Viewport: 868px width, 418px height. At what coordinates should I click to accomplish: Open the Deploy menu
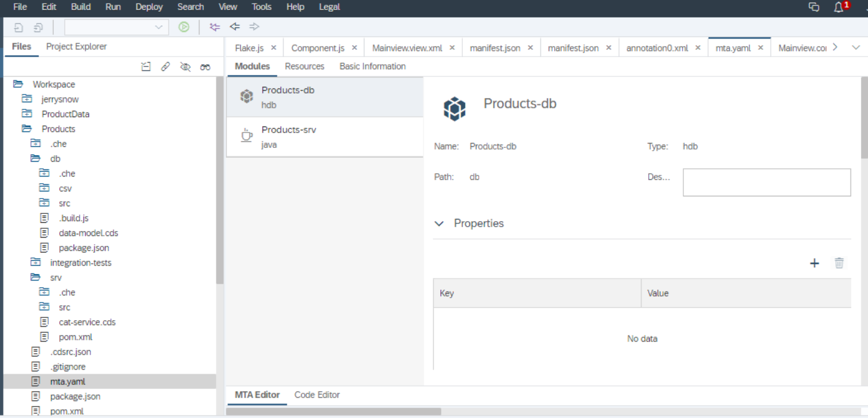coord(149,7)
